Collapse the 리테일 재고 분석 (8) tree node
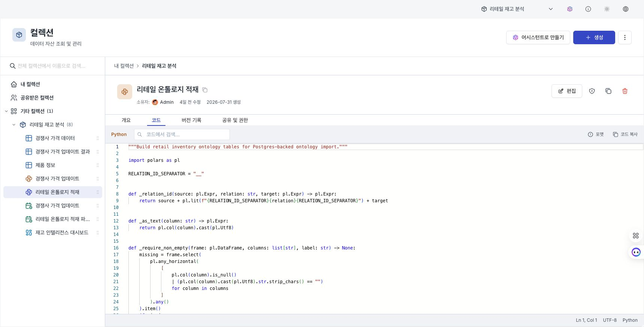This screenshot has width=644, height=327. pyautogui.click(x=14, y=125)
